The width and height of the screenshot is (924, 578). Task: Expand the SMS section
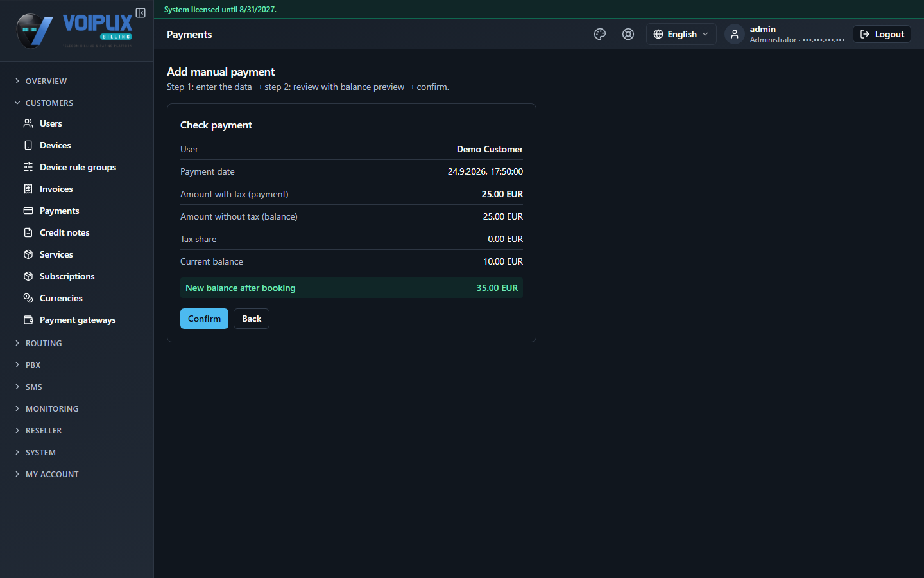33,387
